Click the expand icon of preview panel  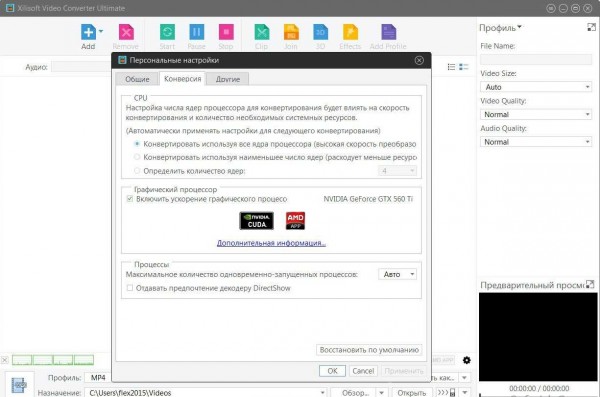[590, 284]
